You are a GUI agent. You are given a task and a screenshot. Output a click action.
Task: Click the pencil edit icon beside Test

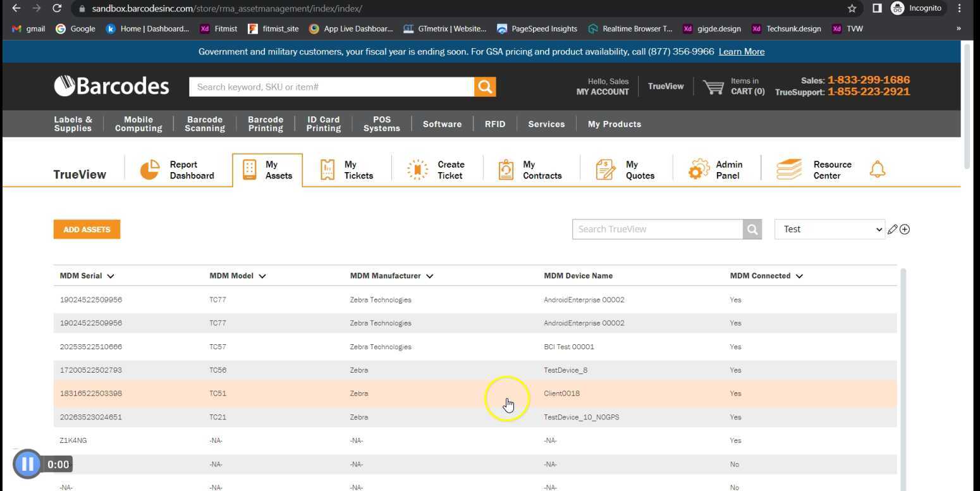click(x=892, y=230)
